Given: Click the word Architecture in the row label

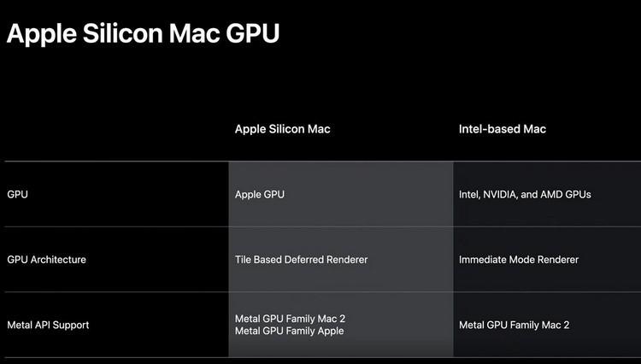Looking at the screenshot, I should click(58, 259).
